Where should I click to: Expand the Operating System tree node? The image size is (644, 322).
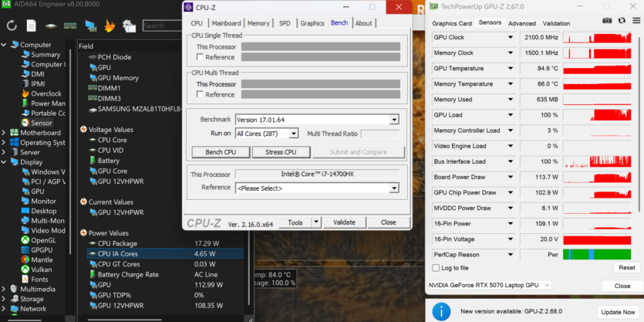[x=4, y=143]
